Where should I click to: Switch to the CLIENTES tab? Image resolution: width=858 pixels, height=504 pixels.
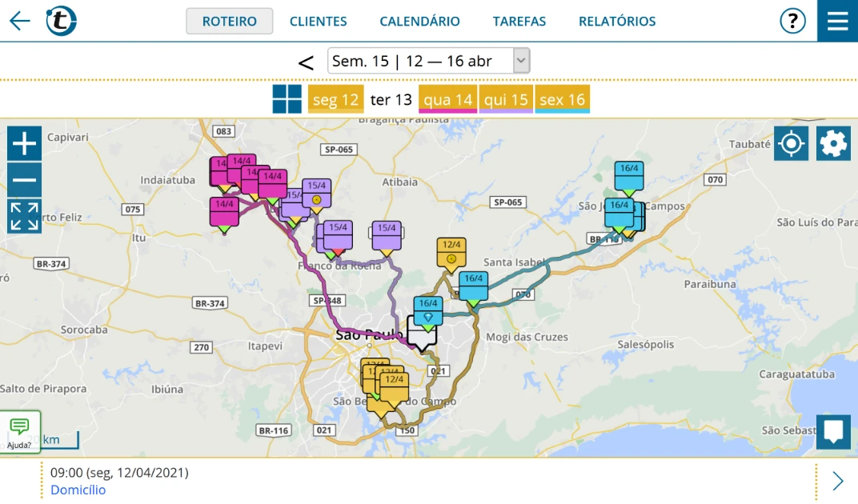tap(318, 22)
